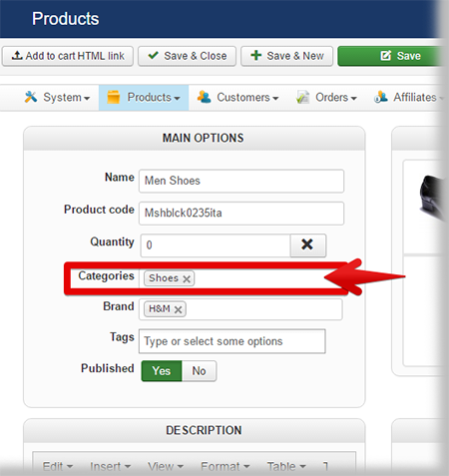The height and width of the screenshot is (476, 449).
Task: Open the System dropdown menu
Action: tap(57, 98)
